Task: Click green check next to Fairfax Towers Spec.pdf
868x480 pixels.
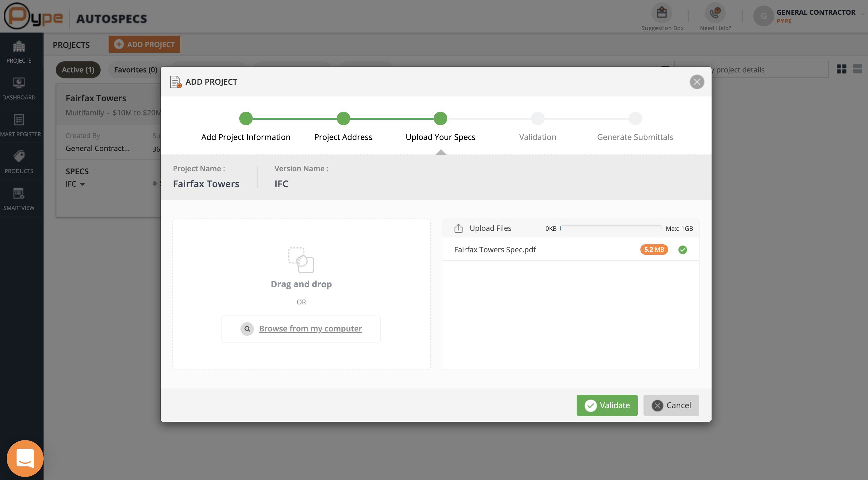Action: [683, 250]
